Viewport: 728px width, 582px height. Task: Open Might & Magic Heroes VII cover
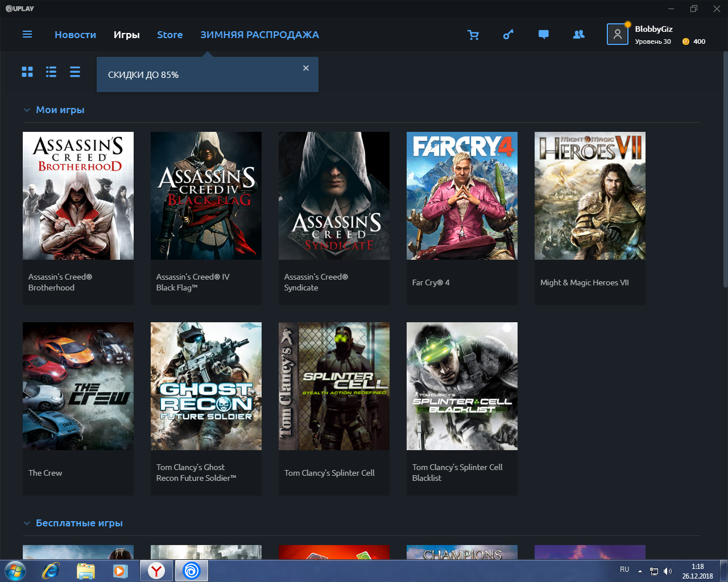(590, 196)
